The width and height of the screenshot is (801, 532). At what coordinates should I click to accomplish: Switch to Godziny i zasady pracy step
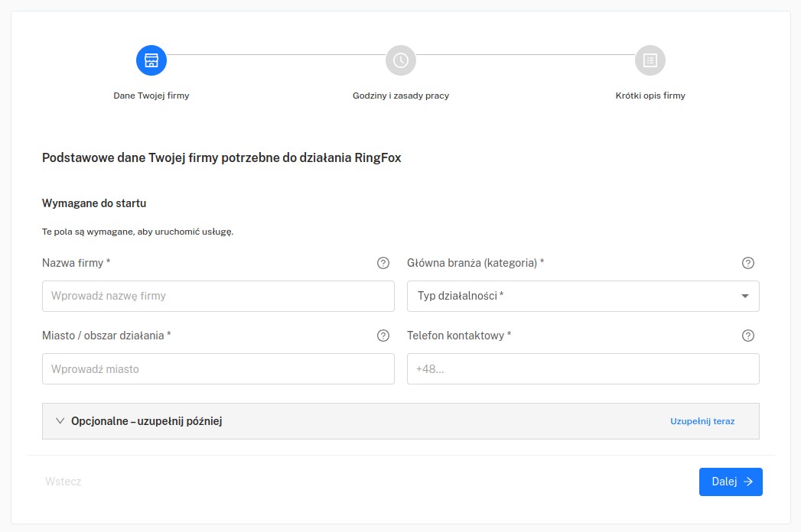point(401,96)
